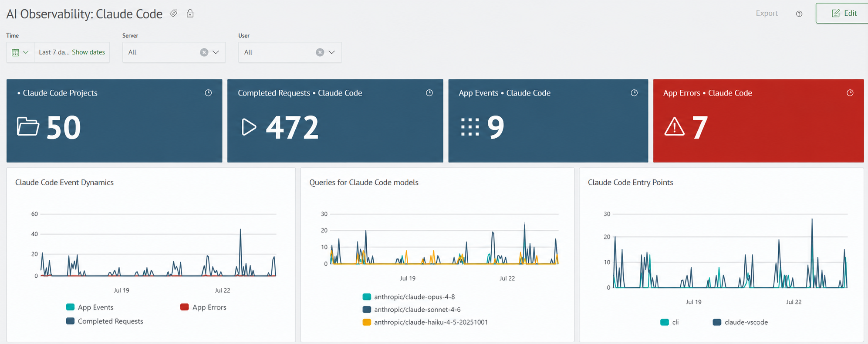Screen dimensions: 868x344
Task: Click the Claude Code Event Dynamics chart title
Action: 64,182
